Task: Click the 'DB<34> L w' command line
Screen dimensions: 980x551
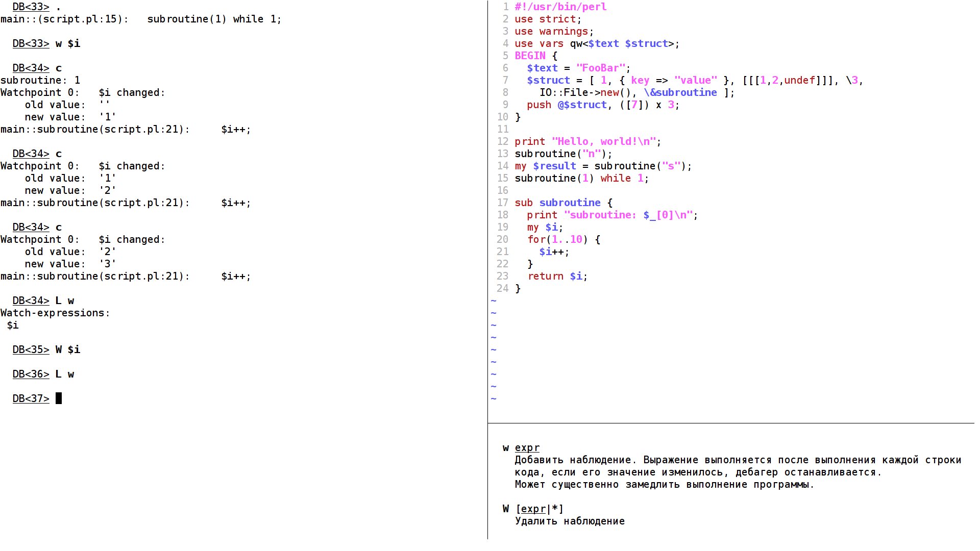Action: (43, 300)
